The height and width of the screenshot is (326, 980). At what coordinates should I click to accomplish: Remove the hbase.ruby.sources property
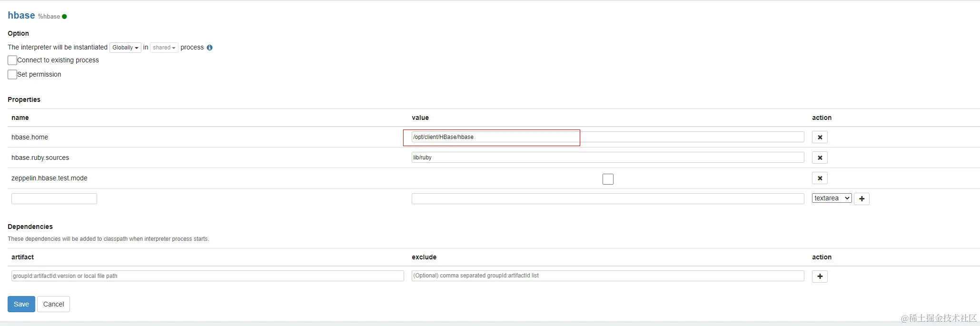pyautogui.click(x=820, y=158)
